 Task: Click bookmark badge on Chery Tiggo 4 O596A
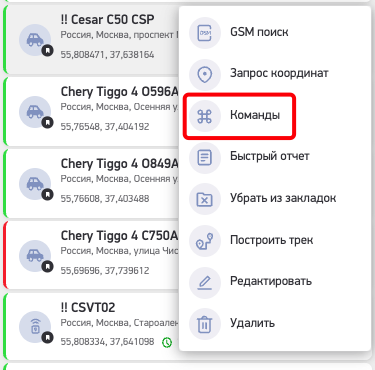coord(47,123)
